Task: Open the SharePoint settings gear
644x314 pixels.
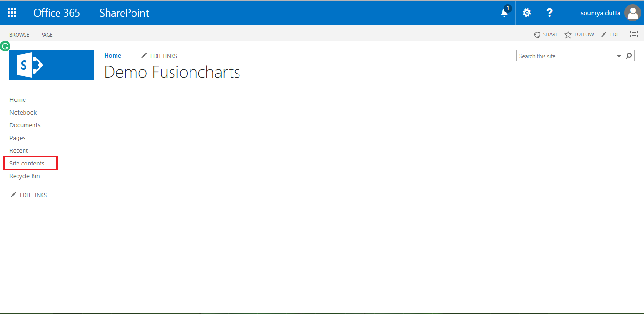Action: tap(527, 13)
